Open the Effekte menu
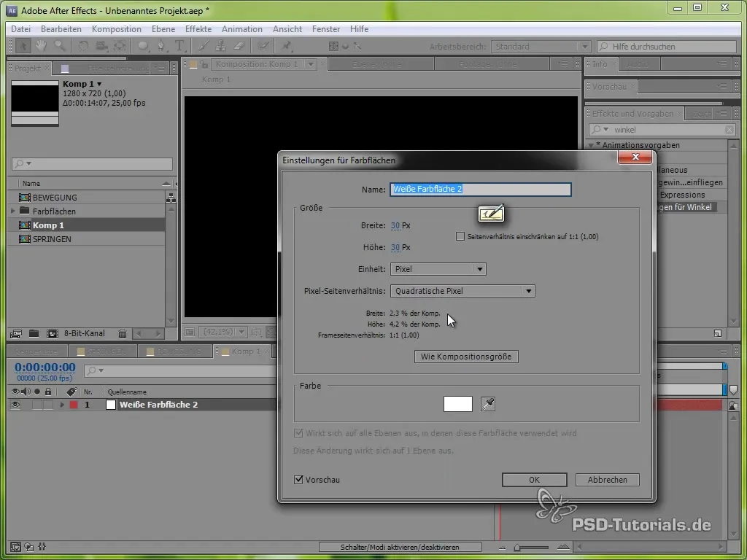Image resolution: width=747 pixels, height=560 pixels. (x=198, y=29)
